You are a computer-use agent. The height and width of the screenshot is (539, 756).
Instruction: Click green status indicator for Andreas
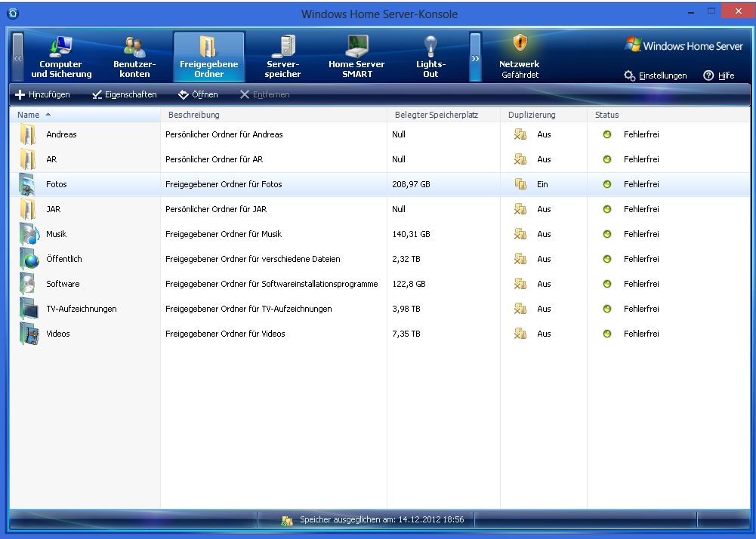pyautogui.click(x=607, y=134)
